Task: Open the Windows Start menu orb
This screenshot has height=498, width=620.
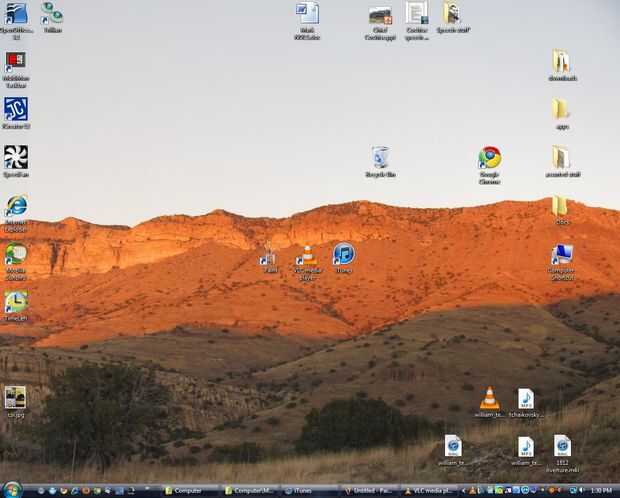Action: pyautogui.click(x=11, y=490)
